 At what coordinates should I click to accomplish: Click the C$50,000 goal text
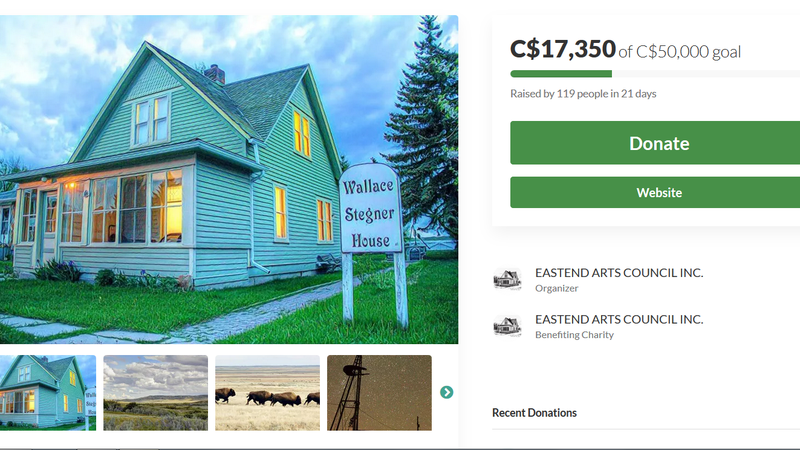tap(688, 52)
